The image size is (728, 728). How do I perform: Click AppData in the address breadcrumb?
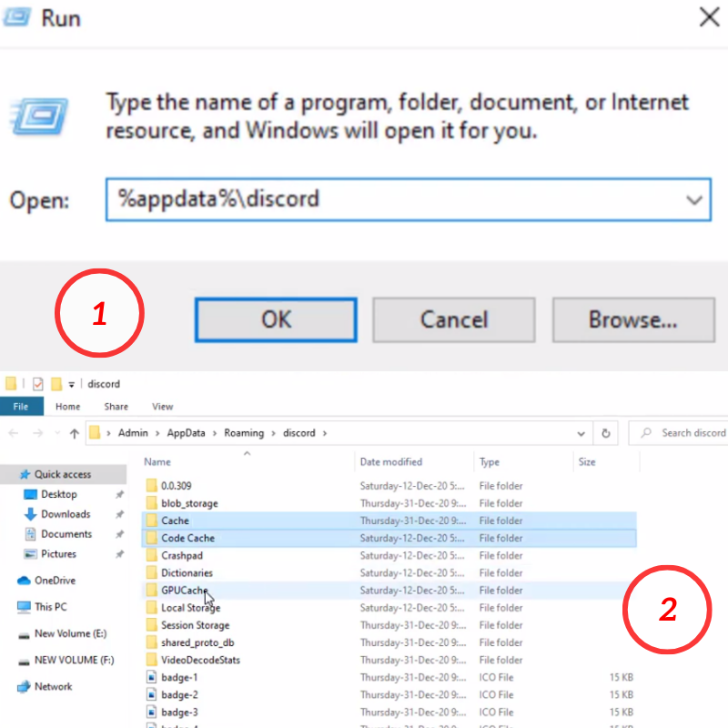click(186, 433)
